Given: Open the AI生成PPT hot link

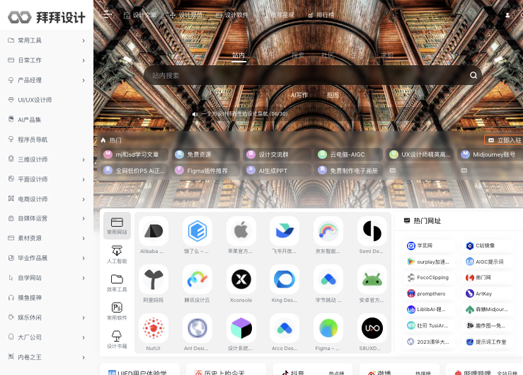Looking at the screenshot, I should click(x=277, y=170).
